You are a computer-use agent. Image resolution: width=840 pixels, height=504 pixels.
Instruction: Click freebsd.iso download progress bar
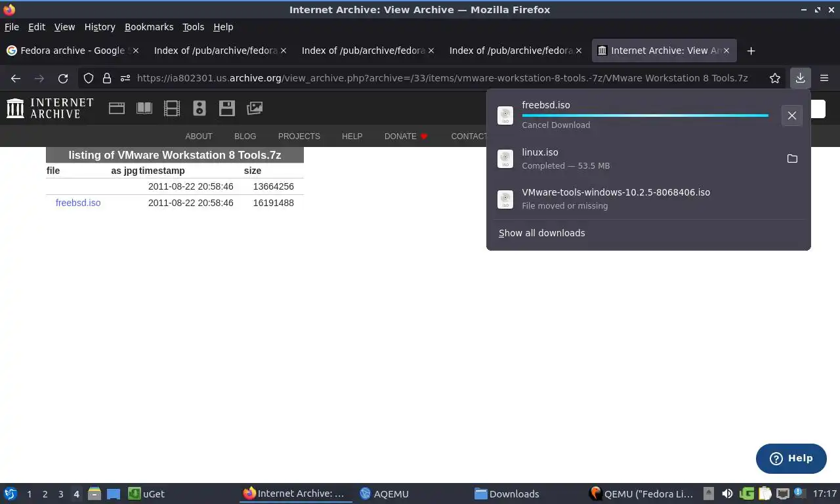tap(645, 115)
